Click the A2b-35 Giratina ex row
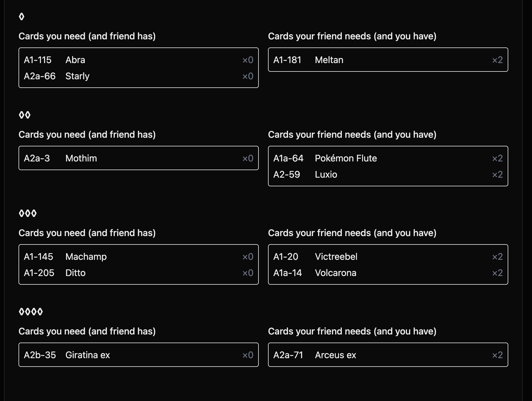Viewport: 532px width, 401px height. [139, 355]
